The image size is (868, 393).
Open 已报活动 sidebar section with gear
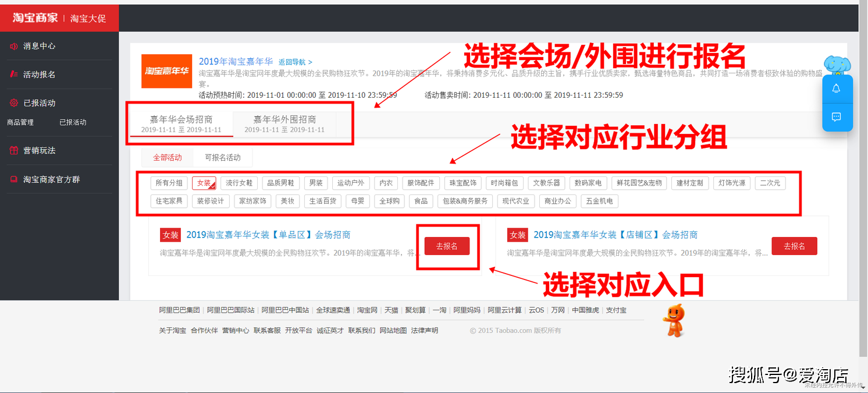[x=39, y=103]
